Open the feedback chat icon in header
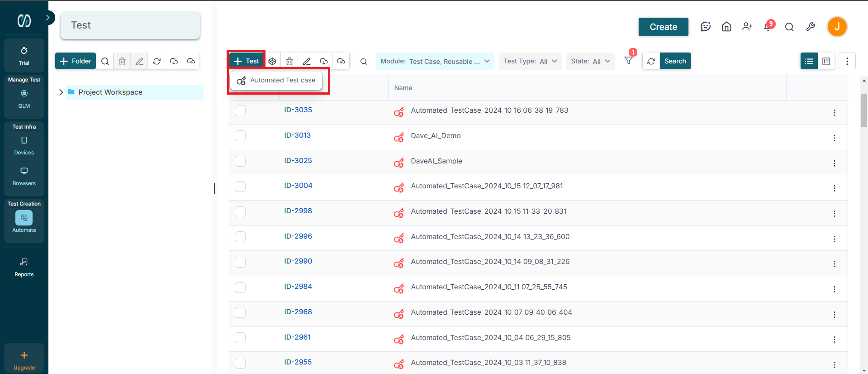 tap(706, 27)
